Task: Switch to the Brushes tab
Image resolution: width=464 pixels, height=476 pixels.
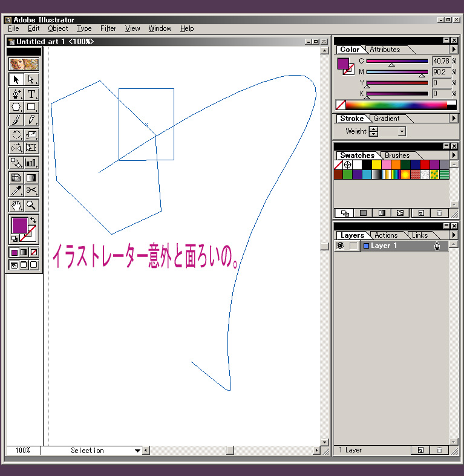Action: [397, 155]
